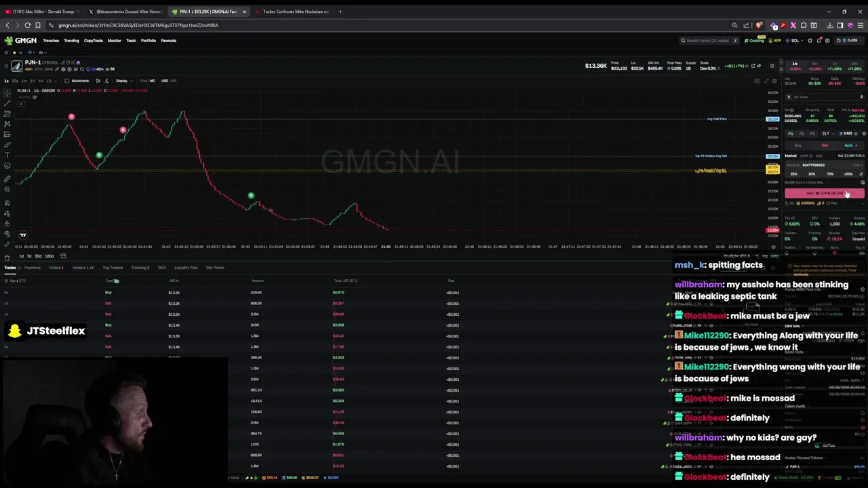Switch chart denomination to SOL
868x488 pixels.
[x=174, y=81]
